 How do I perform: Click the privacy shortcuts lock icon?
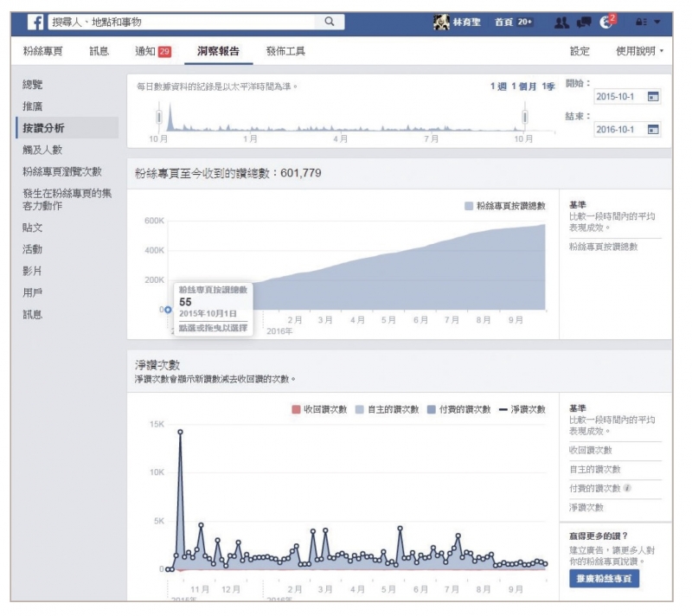[641, 22]
